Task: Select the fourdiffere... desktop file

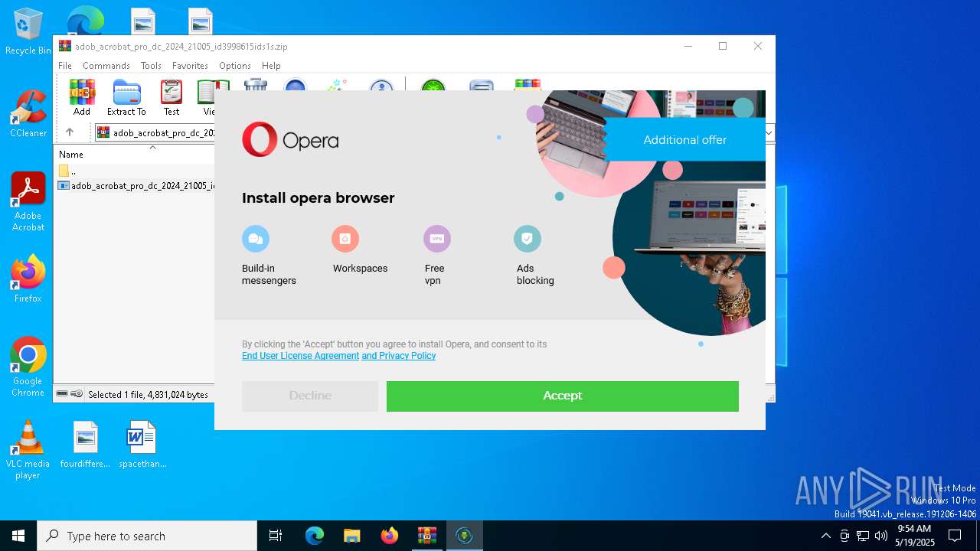Action: pyautogui.click(x=85, y=445)
